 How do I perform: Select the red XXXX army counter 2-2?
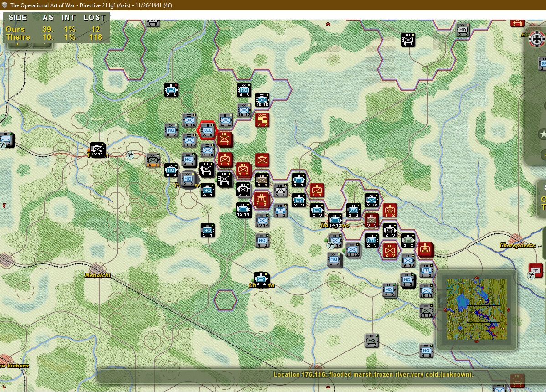point(262,120)
